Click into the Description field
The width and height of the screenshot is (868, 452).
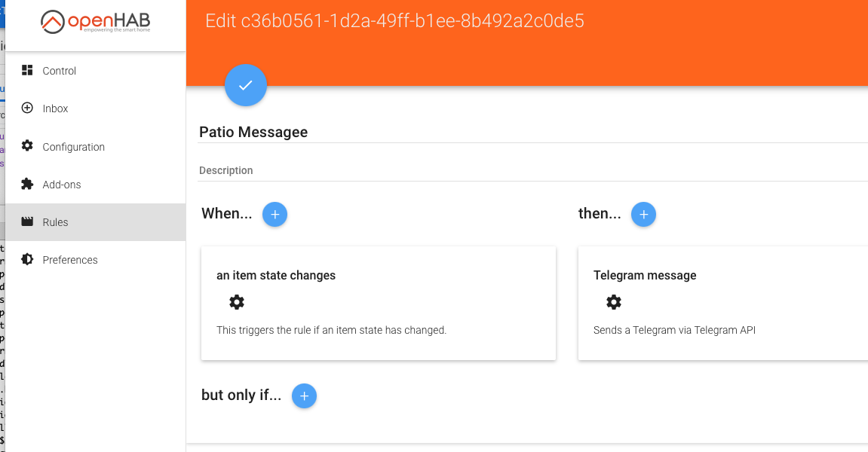[528, 170]
